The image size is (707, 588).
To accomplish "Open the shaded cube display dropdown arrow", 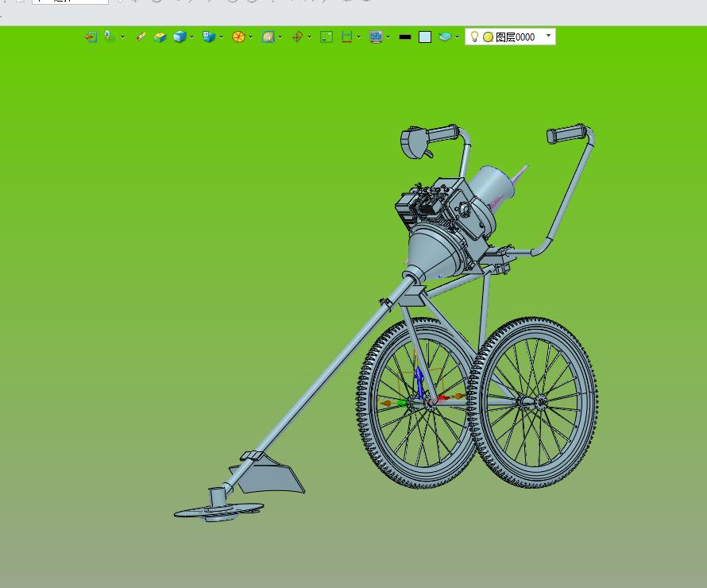I will pyautogui.click(x=191, y=37).
